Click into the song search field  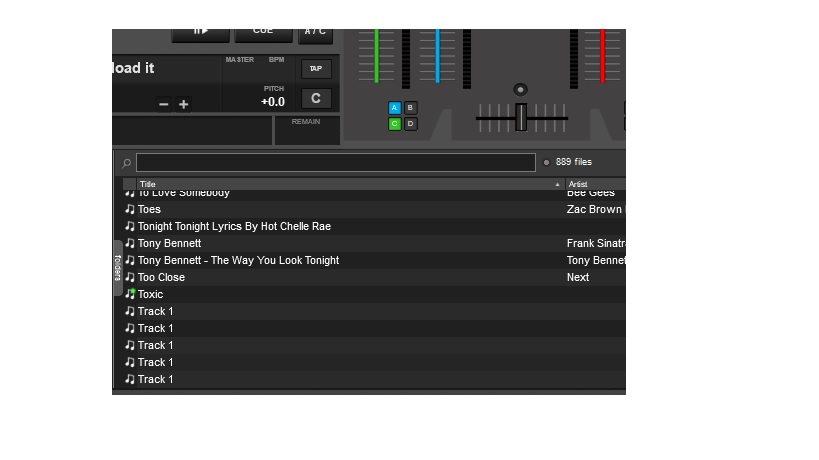tap(336, 162)
